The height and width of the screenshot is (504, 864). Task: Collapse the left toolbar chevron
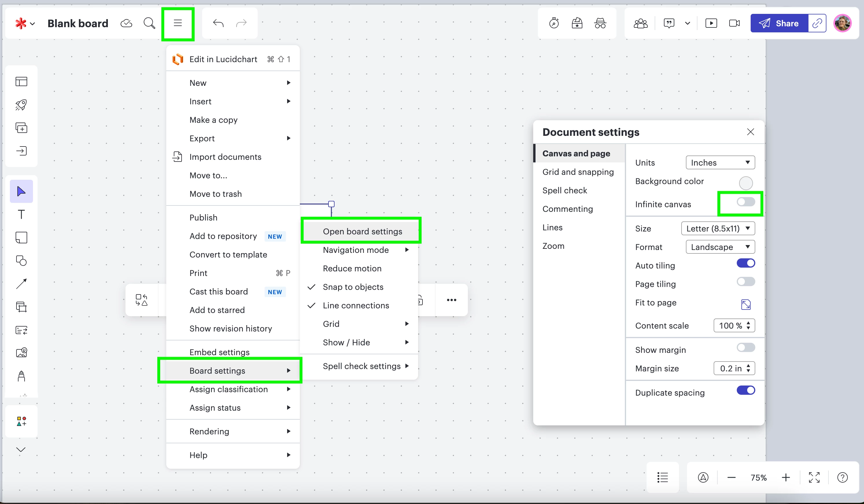point(21,449)
